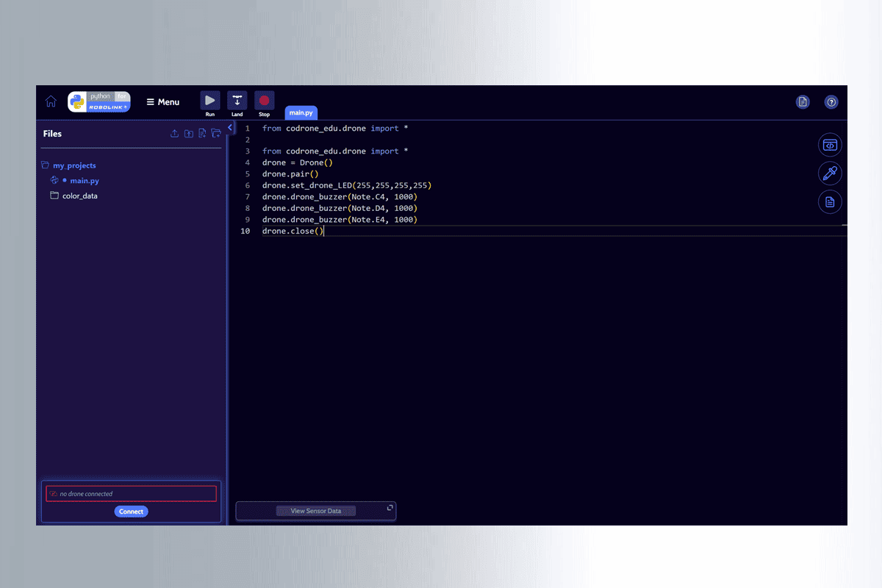Viewport: 882px width, 588px height.
Task: Open the documentation icon in the top bar
Action: coord(803,102)
